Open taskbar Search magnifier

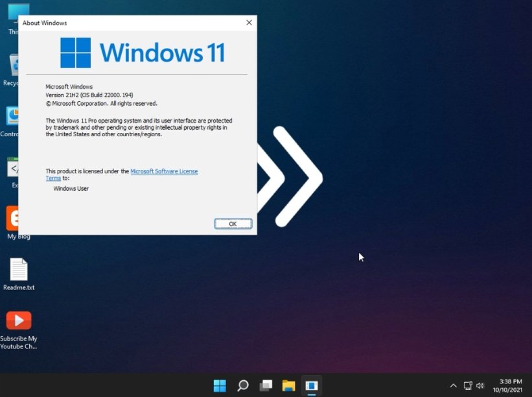243,385
